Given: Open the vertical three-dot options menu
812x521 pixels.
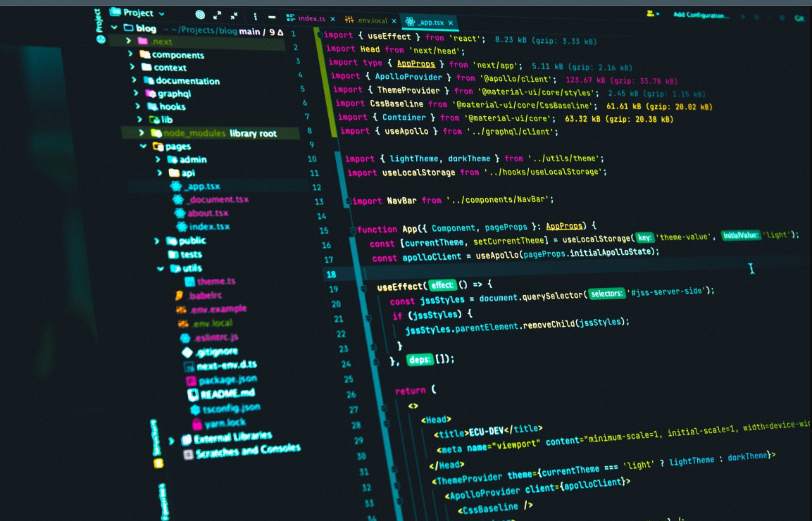Looking at the screenshot, I should 255,17.
